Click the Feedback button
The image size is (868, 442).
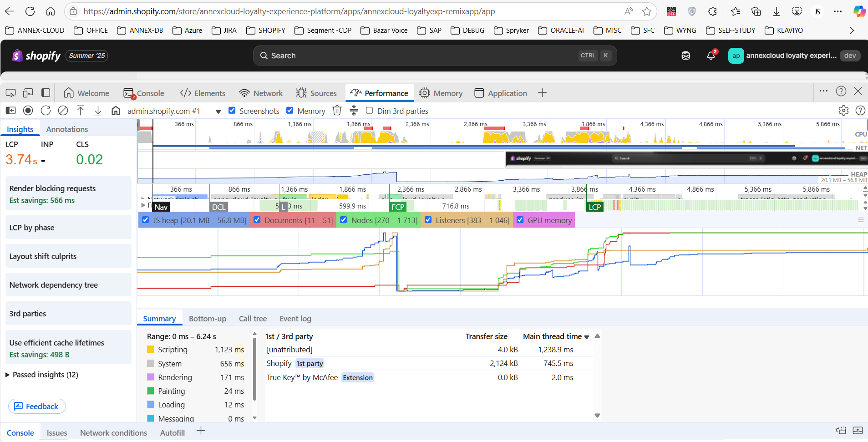pos(37,406)
